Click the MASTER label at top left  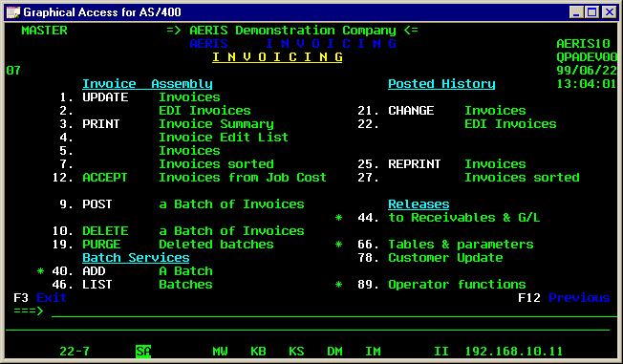click(x=44, y=31)
